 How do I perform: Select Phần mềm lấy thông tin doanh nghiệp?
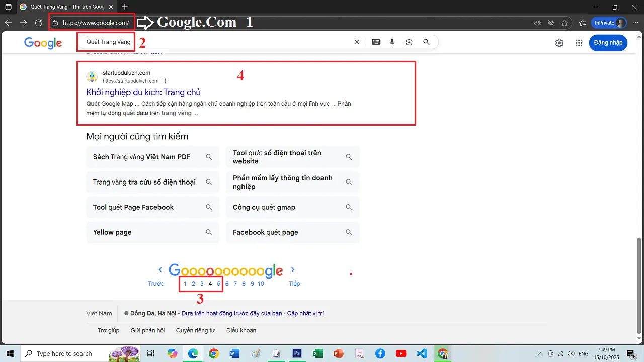[x=293, y=182]
